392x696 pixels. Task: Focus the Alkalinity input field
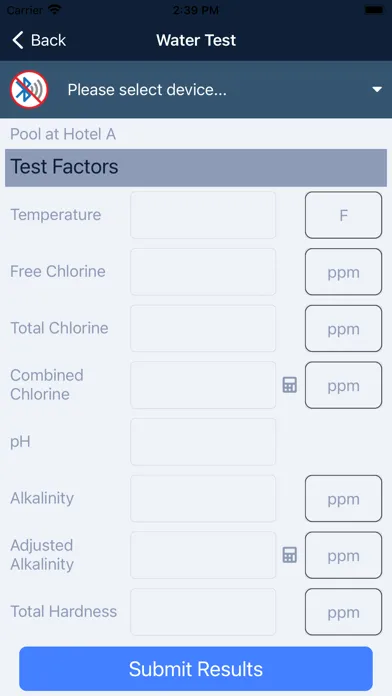click(x=203, y=498)
